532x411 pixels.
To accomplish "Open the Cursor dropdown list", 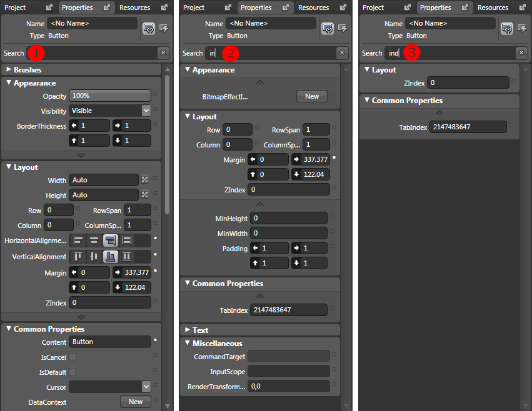I will tap(145, 387).
